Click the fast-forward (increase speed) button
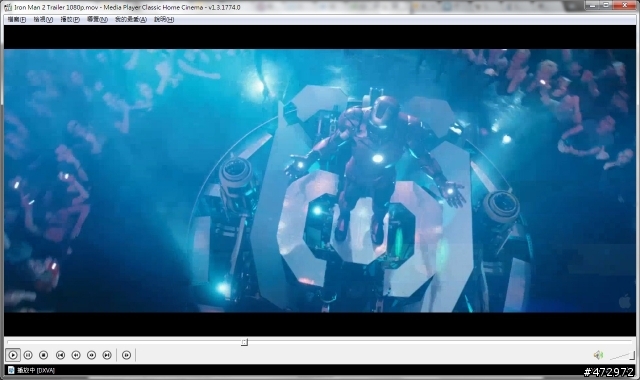Viewport: 640px width, 380px height. click(x=91, y=355)
